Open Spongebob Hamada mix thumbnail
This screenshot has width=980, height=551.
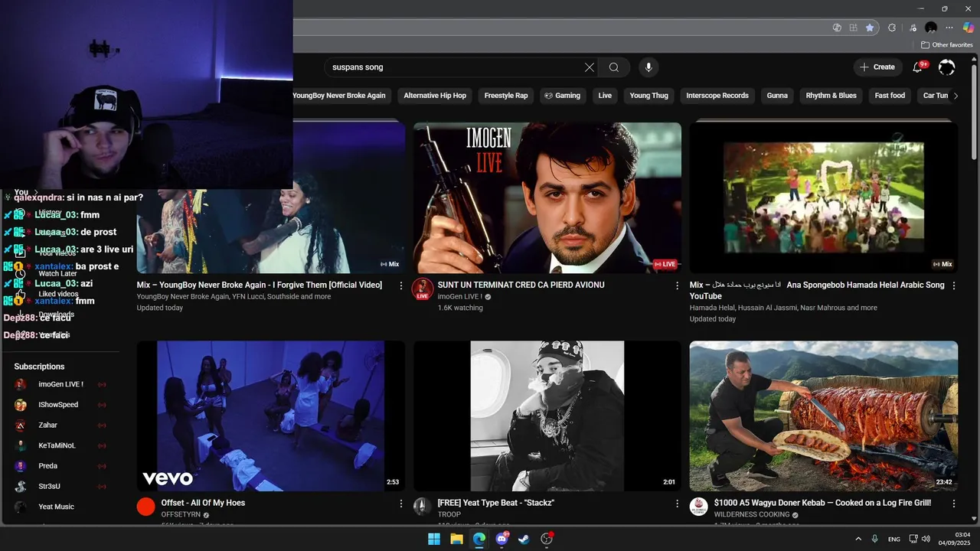(824, 197)
